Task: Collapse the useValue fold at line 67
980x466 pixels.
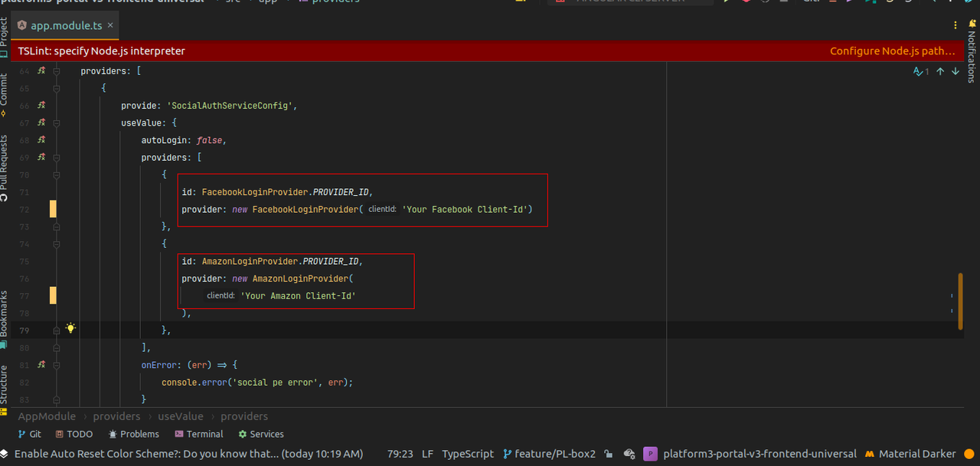Action: coord(57,122)
